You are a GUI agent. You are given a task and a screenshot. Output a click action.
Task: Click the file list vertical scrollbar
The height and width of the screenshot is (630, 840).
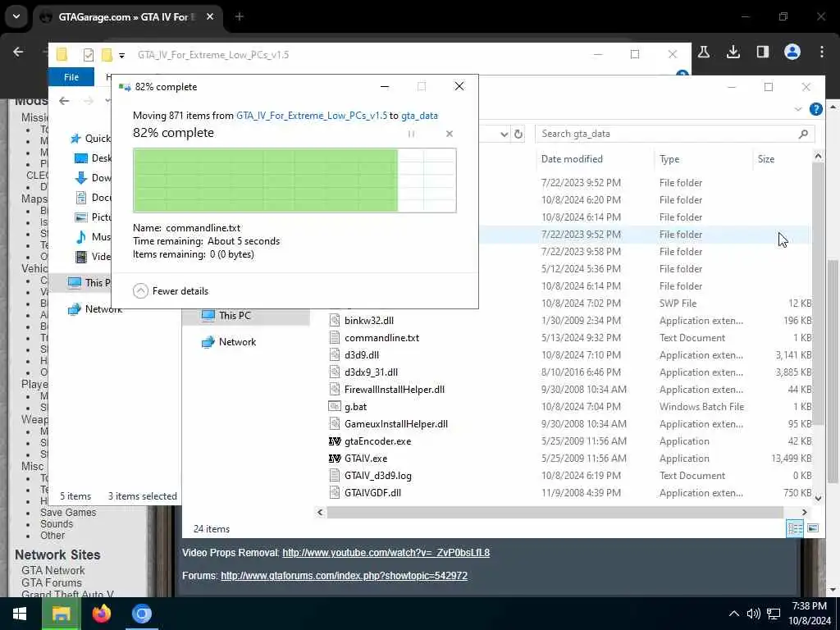(818, 294)
